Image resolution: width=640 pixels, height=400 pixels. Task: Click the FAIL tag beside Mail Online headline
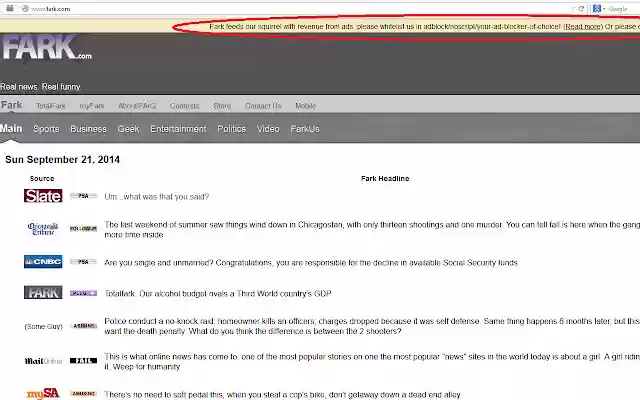(83, 360)
